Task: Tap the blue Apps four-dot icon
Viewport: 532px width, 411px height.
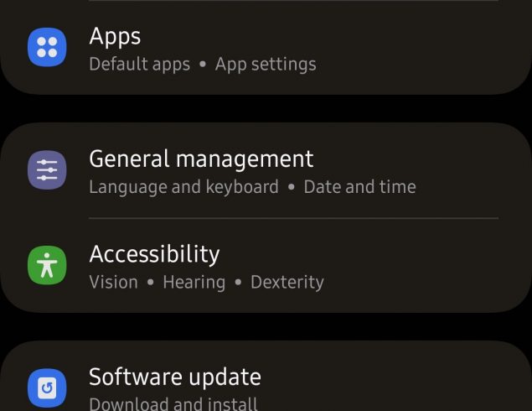Action: (x=47, y=47)
